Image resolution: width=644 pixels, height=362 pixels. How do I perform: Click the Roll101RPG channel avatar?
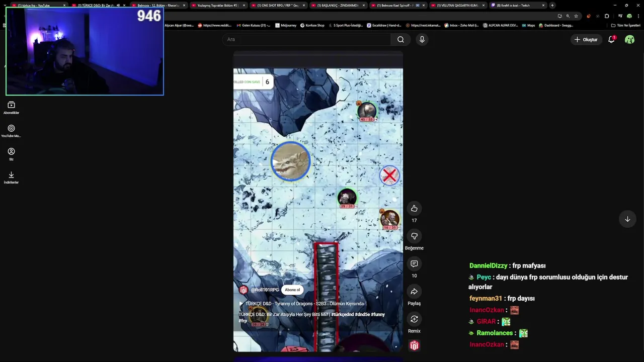click(x=244, y=290)
